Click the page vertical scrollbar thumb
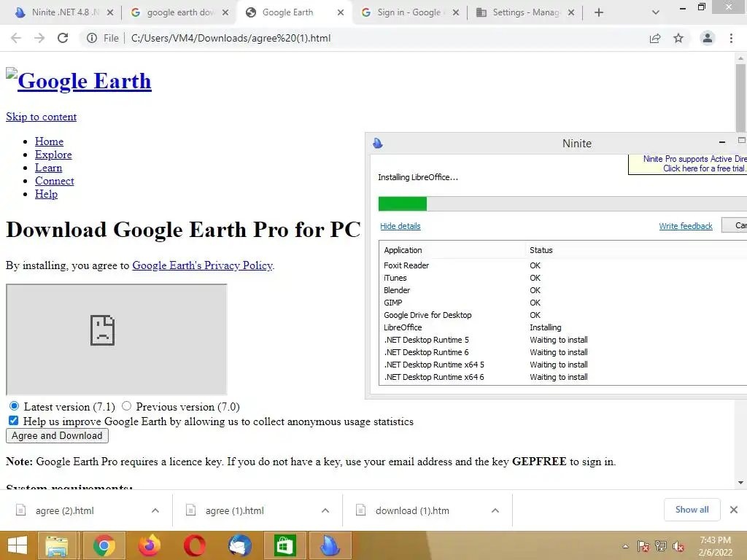This screenshot has width=747, height=560. 740,98
